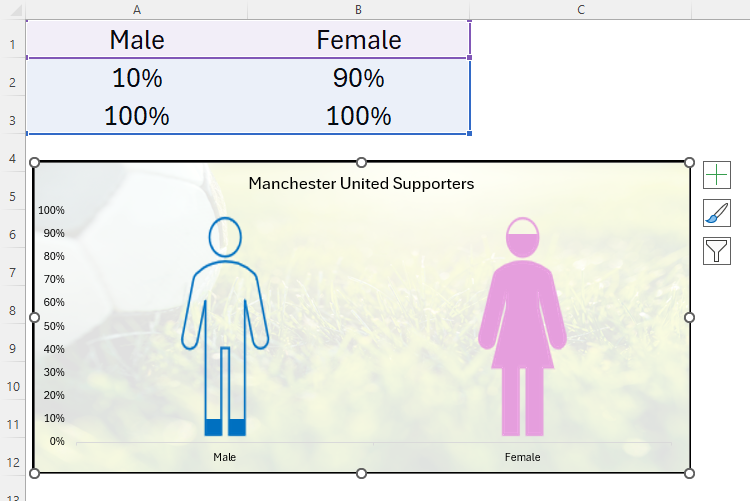
Task: Open the Chart Elements plus button
Action: (717, 175)
